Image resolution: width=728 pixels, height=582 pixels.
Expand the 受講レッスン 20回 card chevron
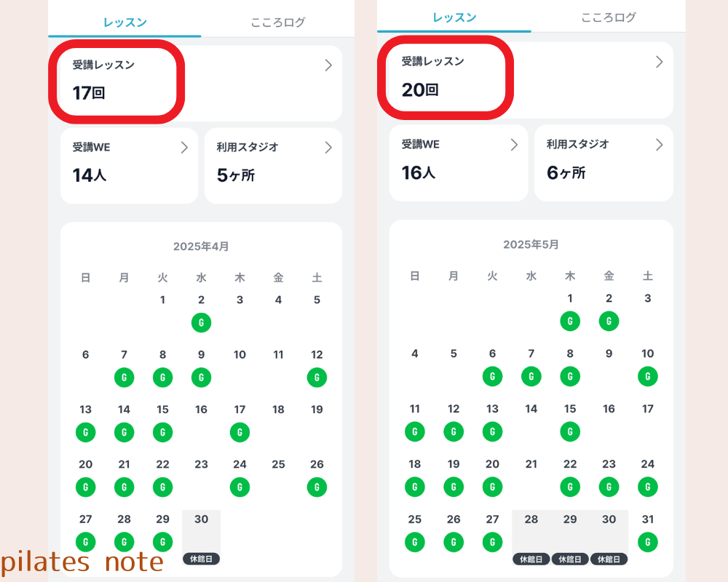pyautogui.click(x=659, y=62)
